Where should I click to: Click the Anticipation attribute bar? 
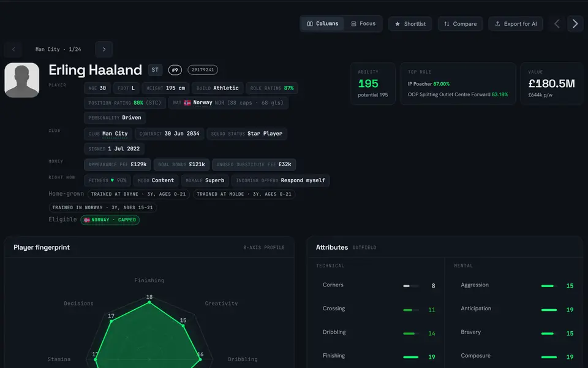click(549, 310)
